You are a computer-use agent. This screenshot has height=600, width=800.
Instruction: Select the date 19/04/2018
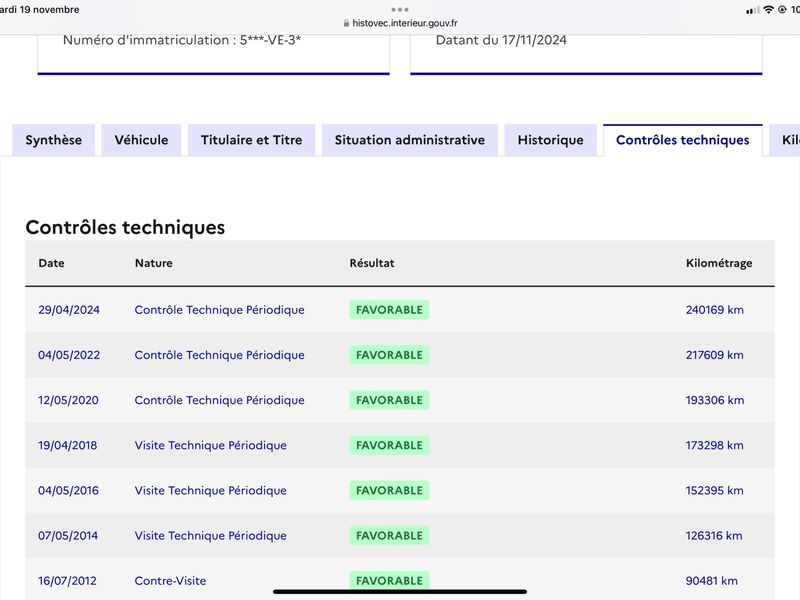click(67, 445)
